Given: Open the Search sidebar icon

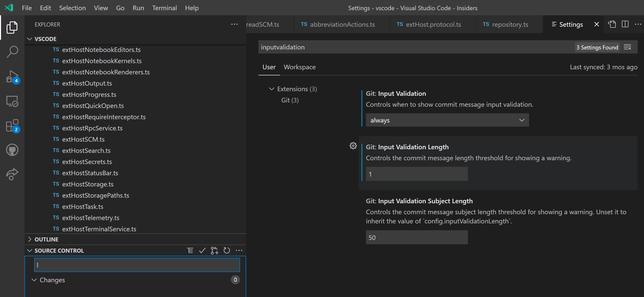Looking at the screenshot, I should [12, 52].
